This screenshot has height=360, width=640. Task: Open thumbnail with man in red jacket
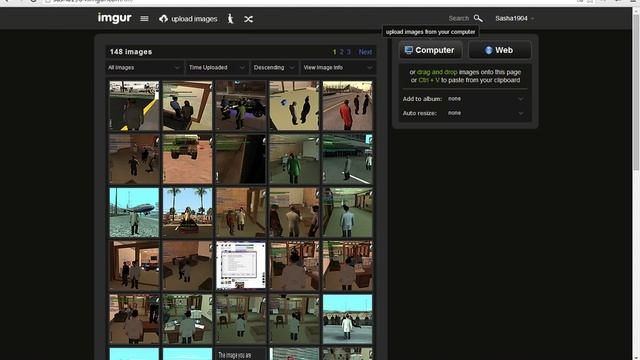(347, 106)
